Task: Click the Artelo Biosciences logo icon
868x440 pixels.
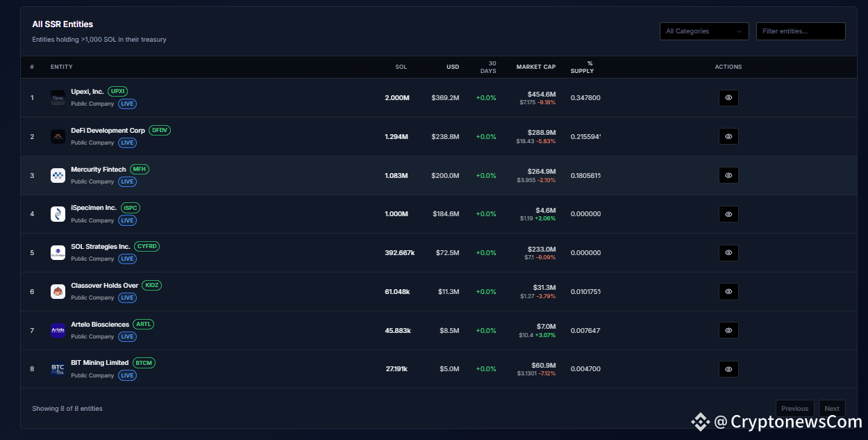Action: pos(58,330)
